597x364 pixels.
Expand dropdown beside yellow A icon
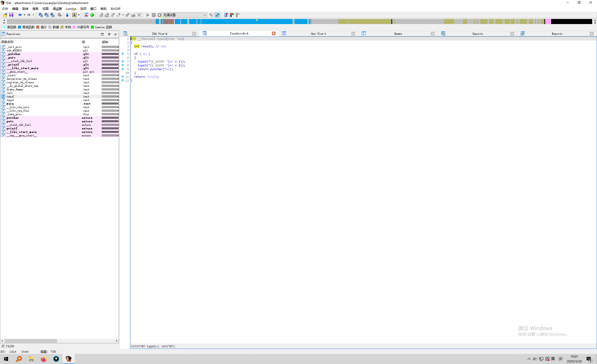(79, 15)
